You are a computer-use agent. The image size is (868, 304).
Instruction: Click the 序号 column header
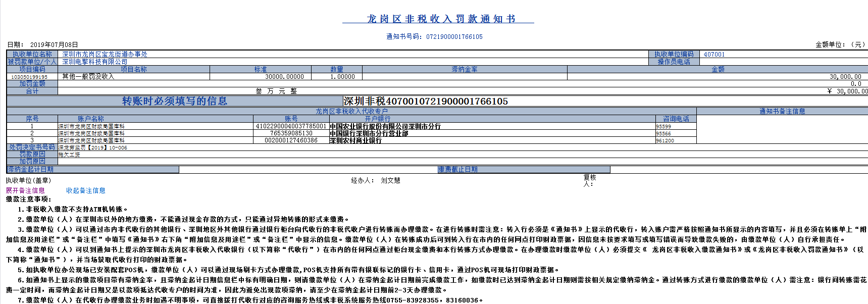point(32,119)
